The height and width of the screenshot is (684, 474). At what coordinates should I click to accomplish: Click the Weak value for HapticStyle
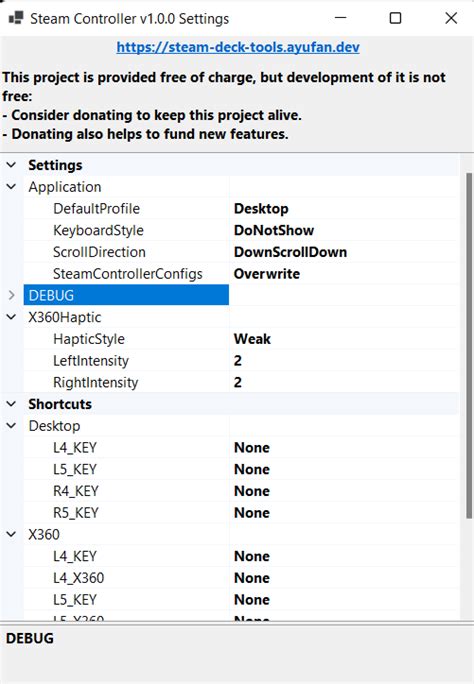252,339
